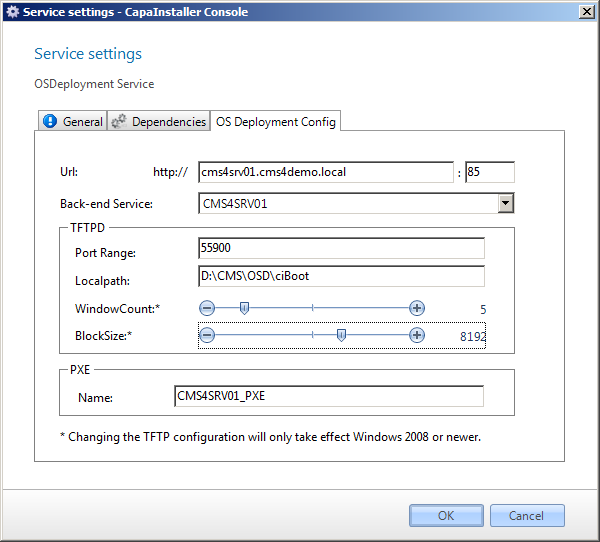The image size is (600, 542).
Task: Click the title bar gear icon
Action: click(x=13, y=12)
